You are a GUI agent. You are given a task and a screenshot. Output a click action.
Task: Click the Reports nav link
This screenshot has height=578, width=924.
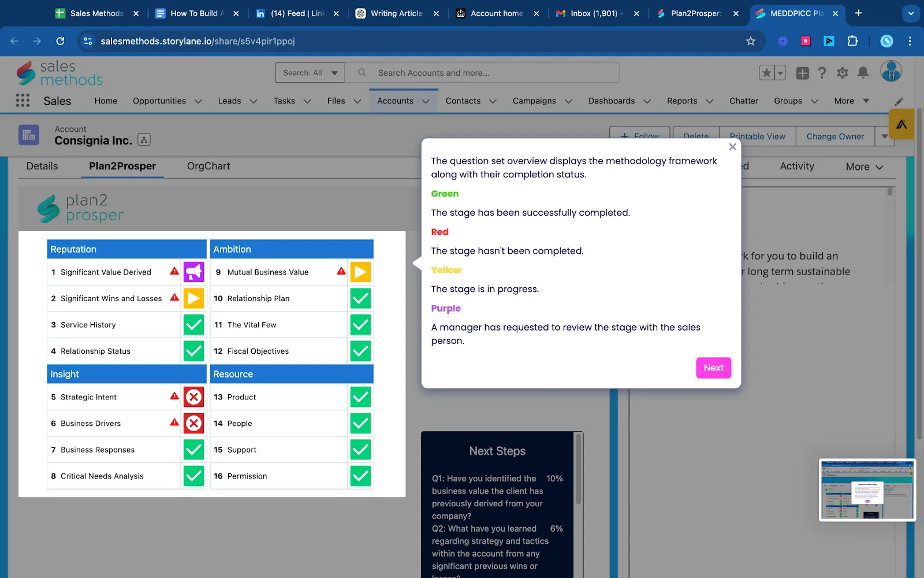pyautogui.click(x=682, y=101)
